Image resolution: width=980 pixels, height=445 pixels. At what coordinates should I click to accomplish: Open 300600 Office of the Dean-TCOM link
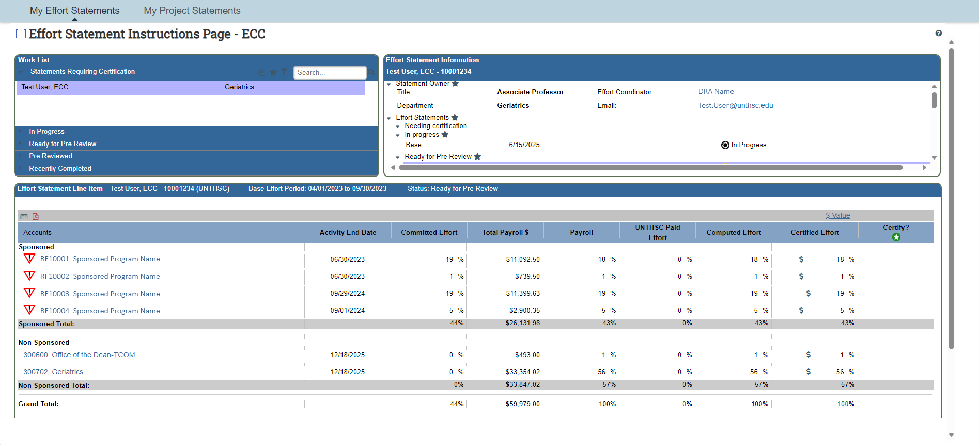[79, 355]
